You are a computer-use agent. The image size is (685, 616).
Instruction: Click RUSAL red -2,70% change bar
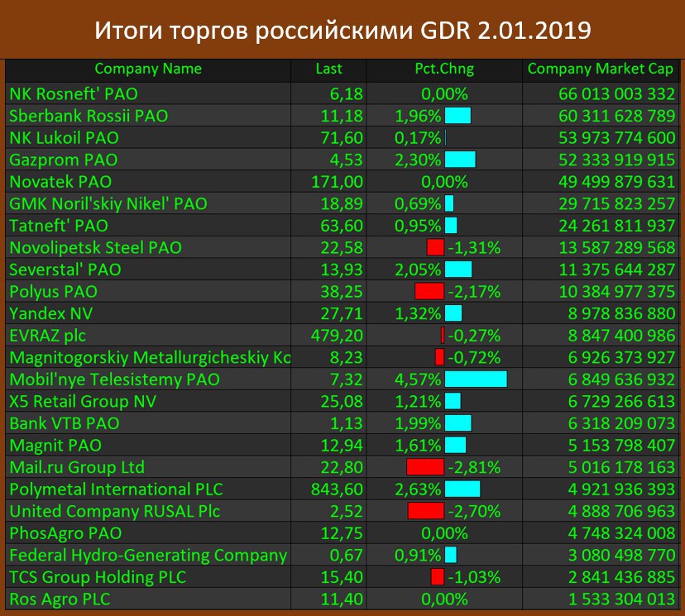tap(426, 511)
